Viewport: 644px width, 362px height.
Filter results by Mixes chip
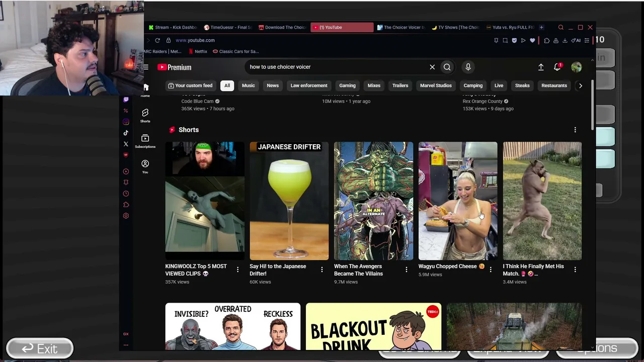[x=374, y=85]
